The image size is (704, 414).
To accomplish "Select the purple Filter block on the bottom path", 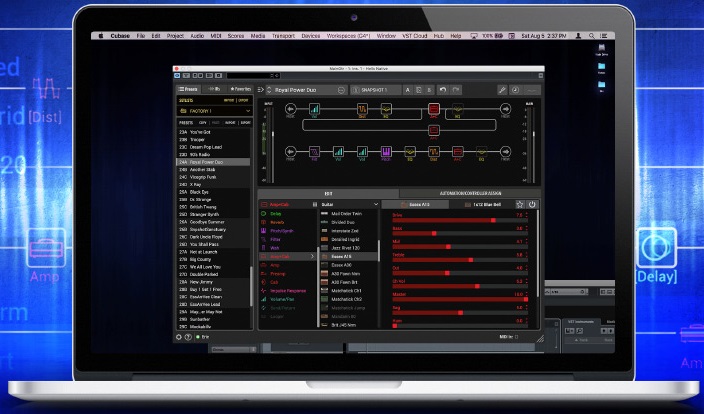I will point(314,152).
